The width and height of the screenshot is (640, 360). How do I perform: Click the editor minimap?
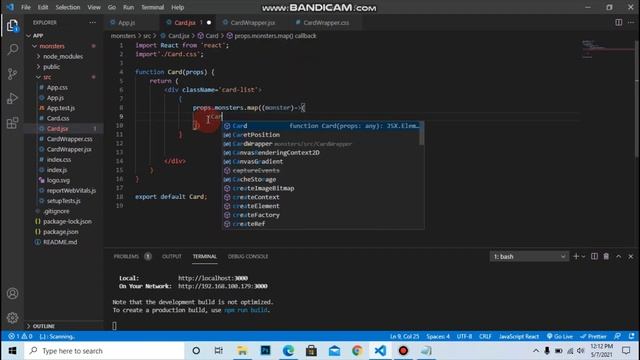(608, 49)
